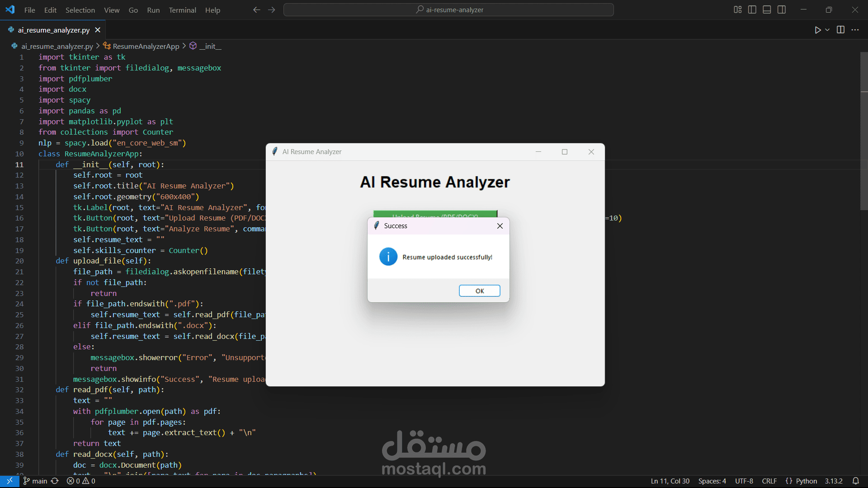Synchronize changes from the status bar

coord(55,481)
